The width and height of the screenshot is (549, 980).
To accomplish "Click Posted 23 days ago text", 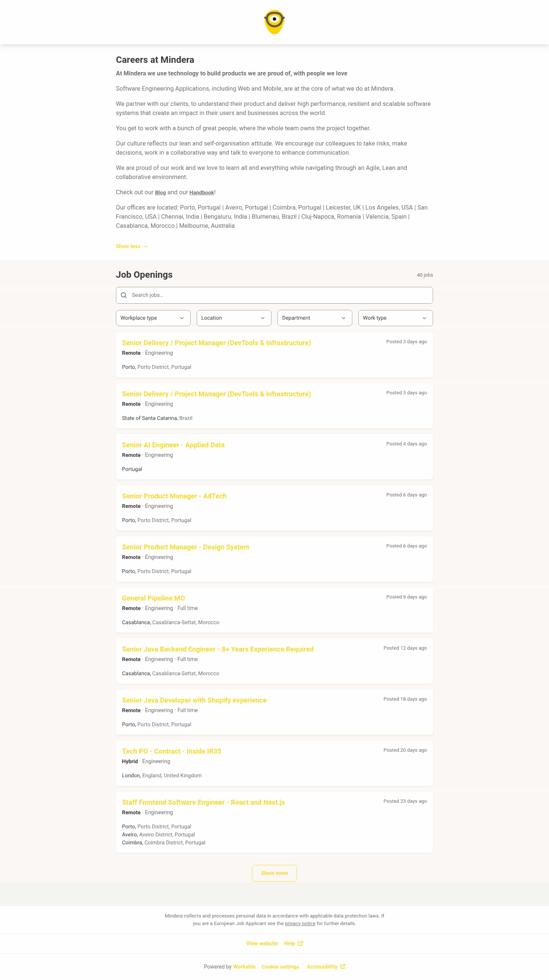I will (x=405, y=801).
